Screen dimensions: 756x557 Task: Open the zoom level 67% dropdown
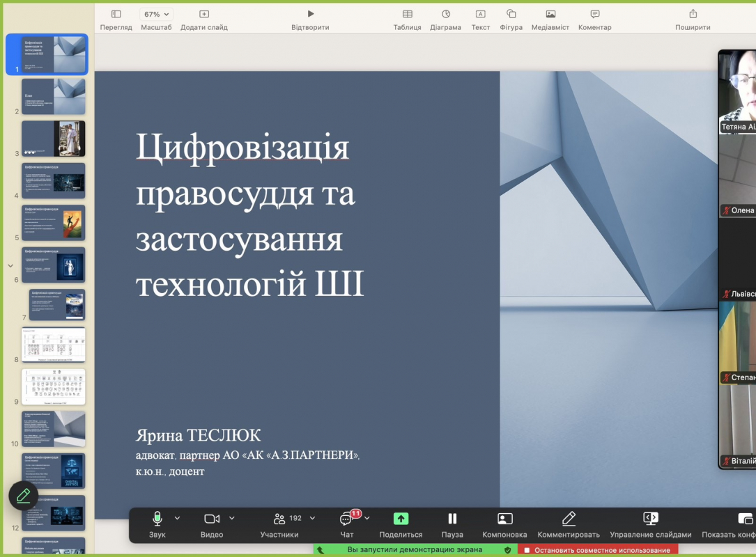pyautogui.click(x=157, y=13)
